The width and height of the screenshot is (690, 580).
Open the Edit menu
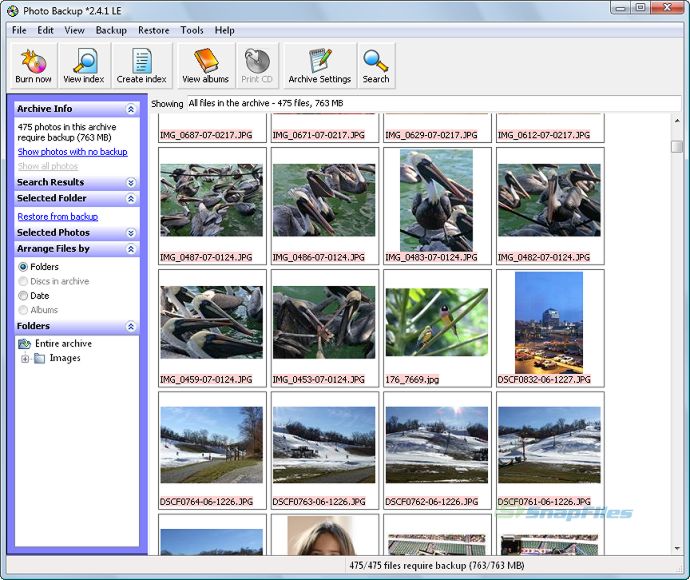45,30
